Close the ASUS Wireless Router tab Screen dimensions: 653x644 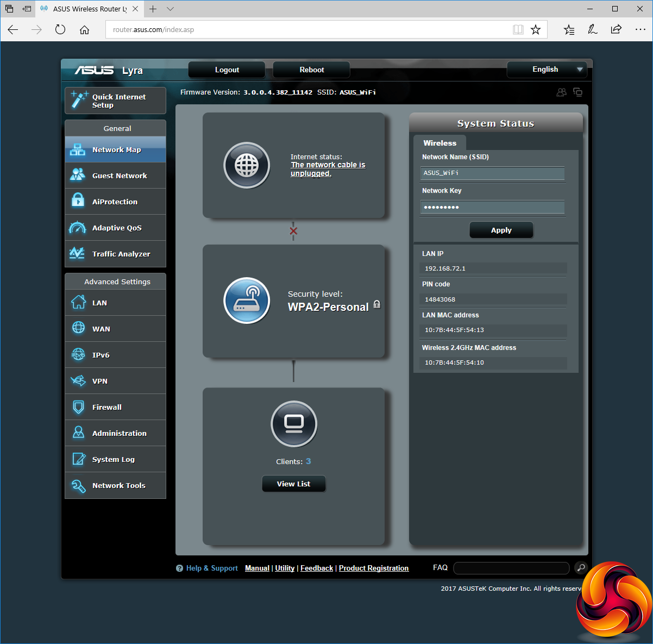[x=135, y=9]
